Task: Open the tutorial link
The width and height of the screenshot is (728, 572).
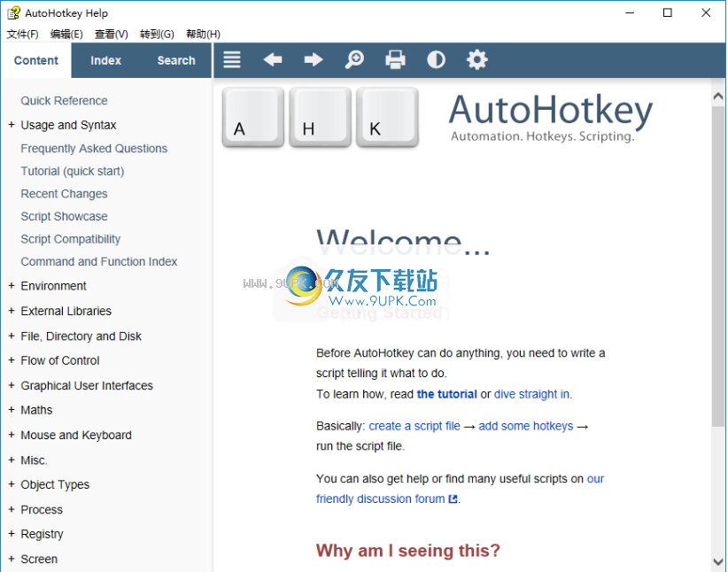Action: pyautogui.click(x=446, y=394)
